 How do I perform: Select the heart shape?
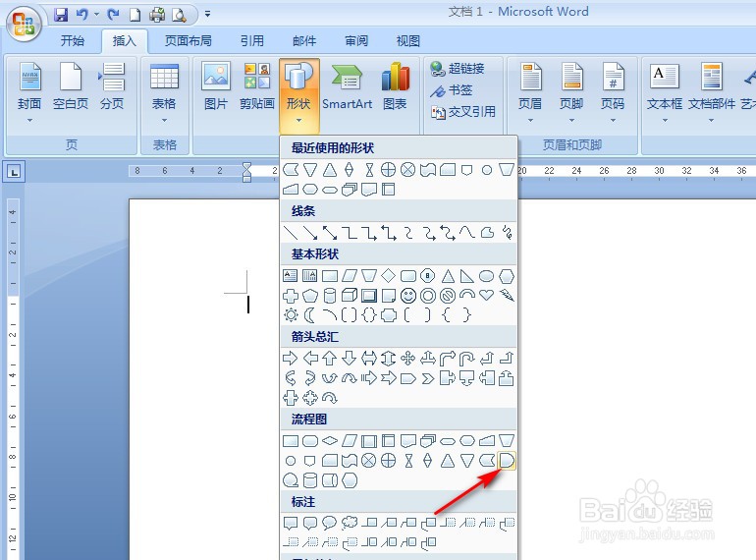[x=487, y=295]
